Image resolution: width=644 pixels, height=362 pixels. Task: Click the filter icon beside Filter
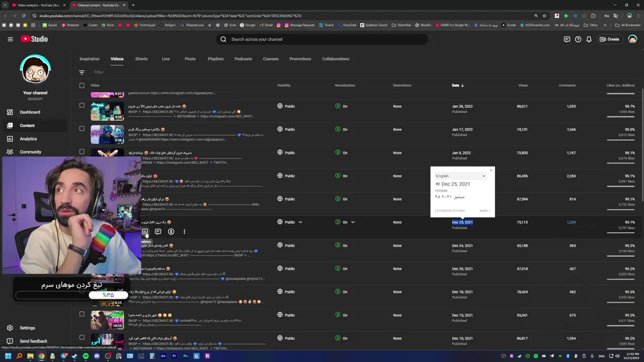82,72
